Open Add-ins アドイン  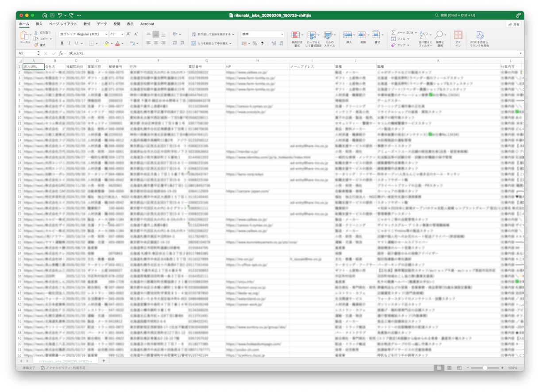tap(458, 39)
